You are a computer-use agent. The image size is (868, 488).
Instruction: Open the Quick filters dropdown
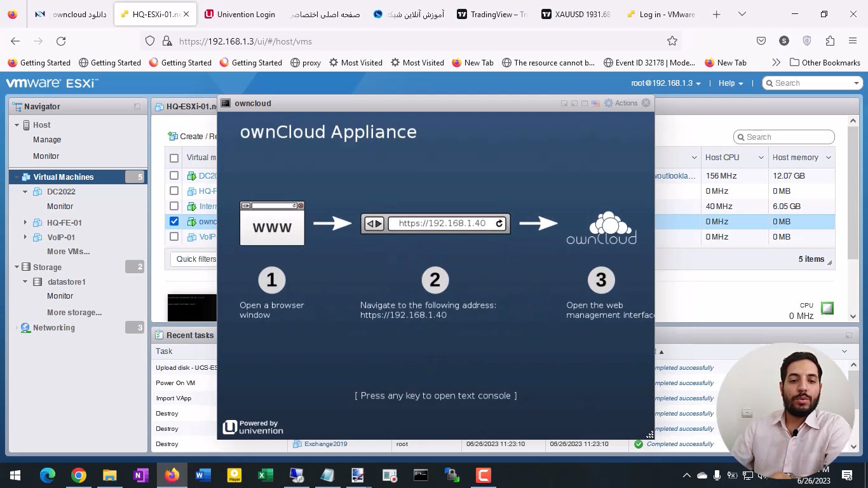click(x=195, y=259)
